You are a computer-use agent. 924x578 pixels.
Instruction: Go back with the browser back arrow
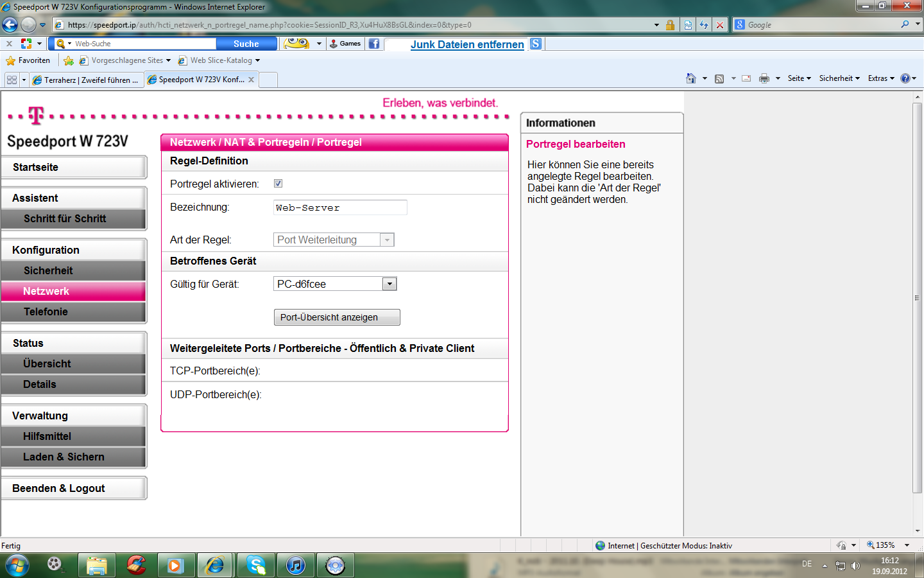click(x=10, y=25)
